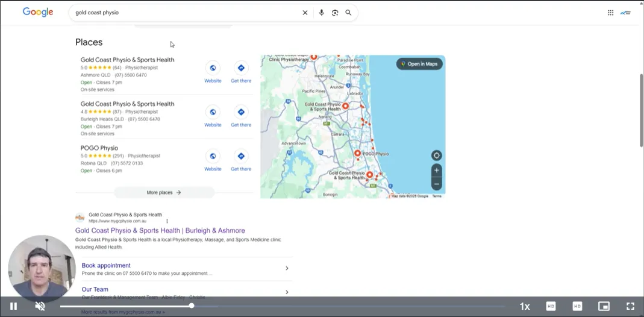This screenshot has height=317, width=644.
Task: Open Ashmore Gold Coast Physio listing title
Action: coord(127,60)
